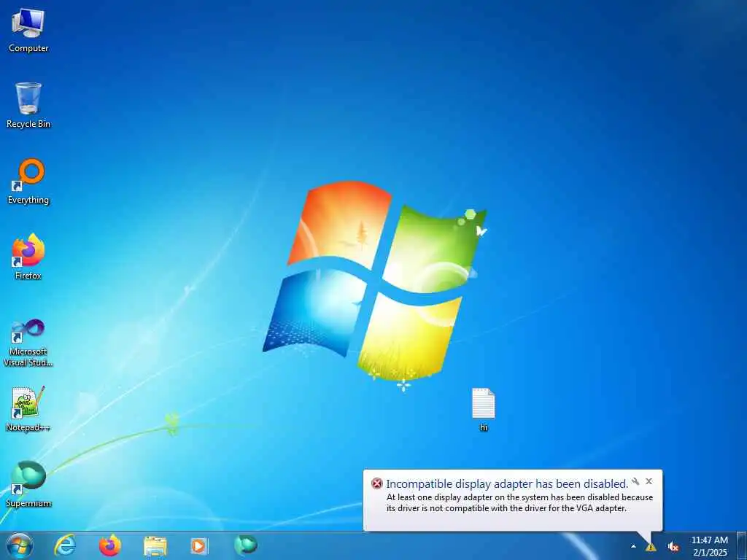Launch Internet Explorer from the taskbar
The width and height of the screenshot is (747, 560).
point(65,545)
